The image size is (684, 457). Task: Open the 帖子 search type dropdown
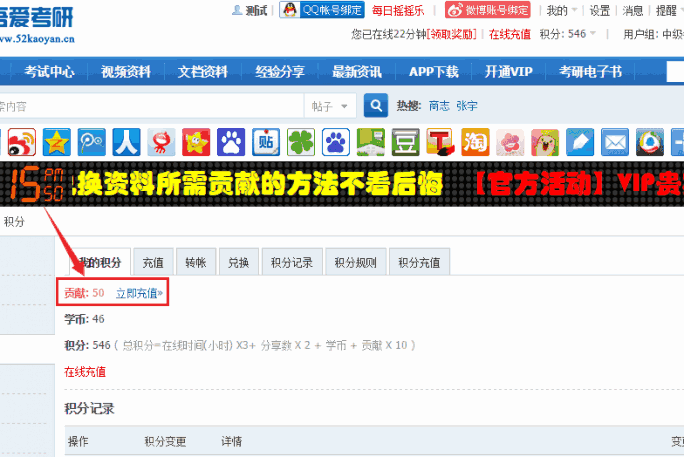(x=331, y=106)
